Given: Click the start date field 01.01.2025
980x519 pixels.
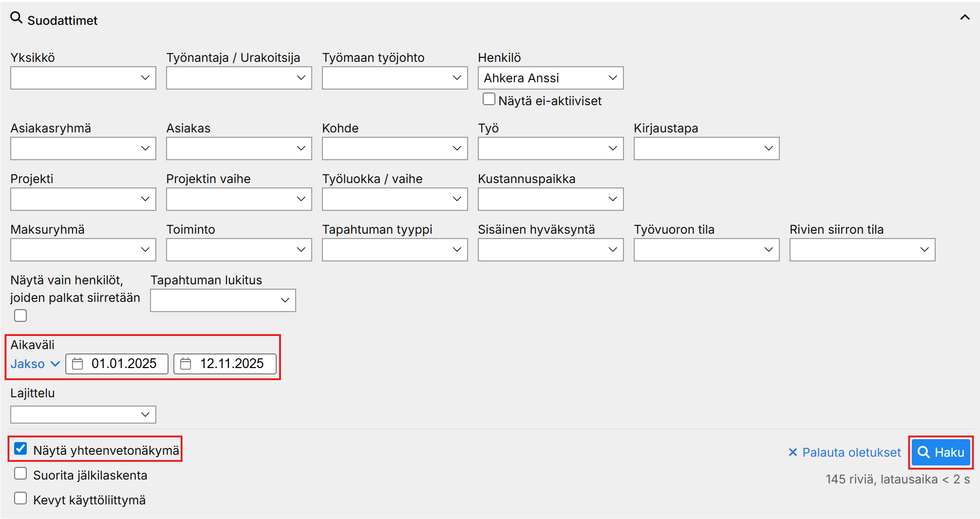Looking at the screenshot, I should point(124,364).
